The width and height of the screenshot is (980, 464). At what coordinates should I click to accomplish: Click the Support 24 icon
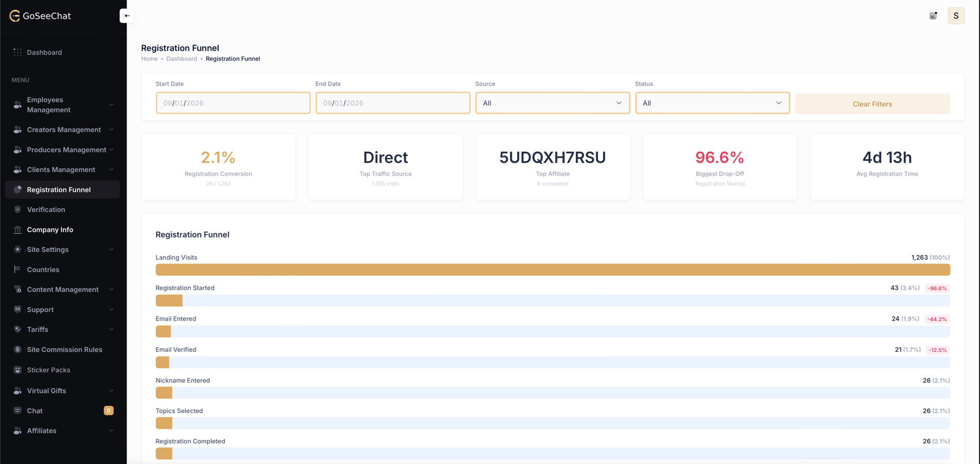(17, 310)
